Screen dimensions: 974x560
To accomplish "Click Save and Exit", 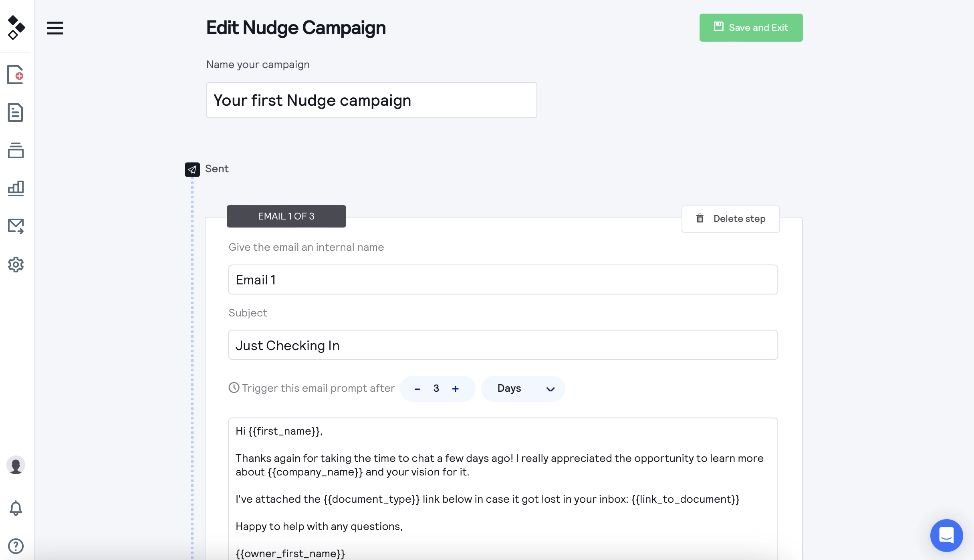I will click(x=750, y=27).
